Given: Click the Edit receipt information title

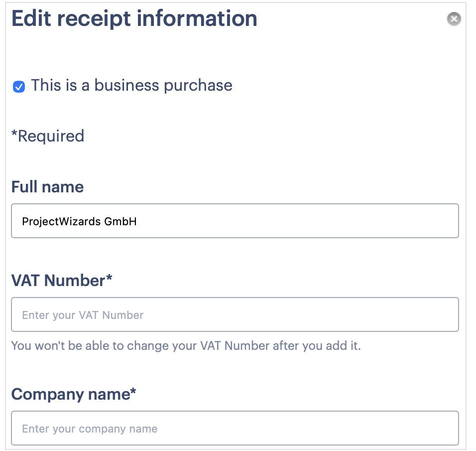Looking at the screenshot, I should point(134,19).
